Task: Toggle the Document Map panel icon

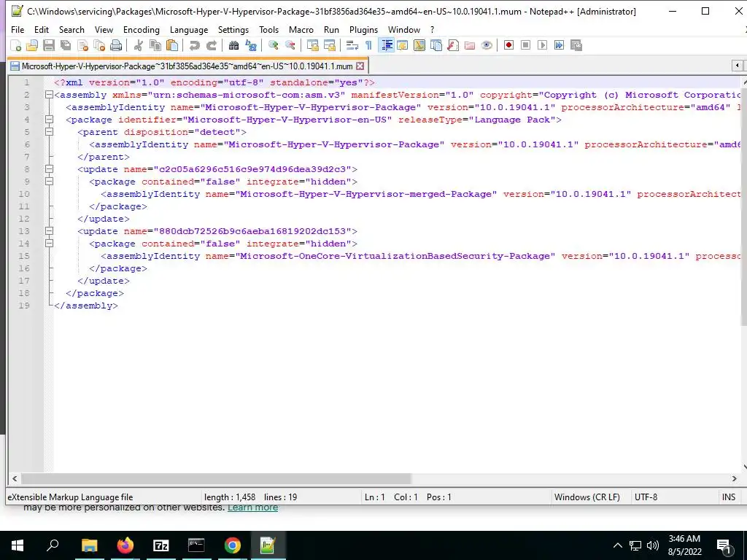Action: (419, 45)
